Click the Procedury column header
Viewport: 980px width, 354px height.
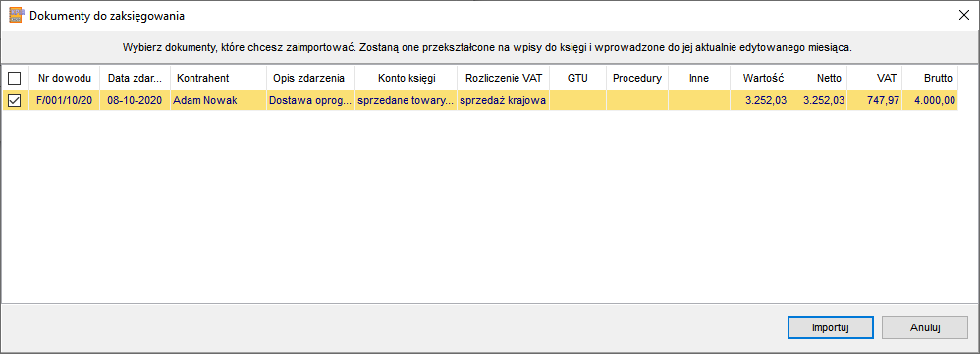(x=637, y=79)
